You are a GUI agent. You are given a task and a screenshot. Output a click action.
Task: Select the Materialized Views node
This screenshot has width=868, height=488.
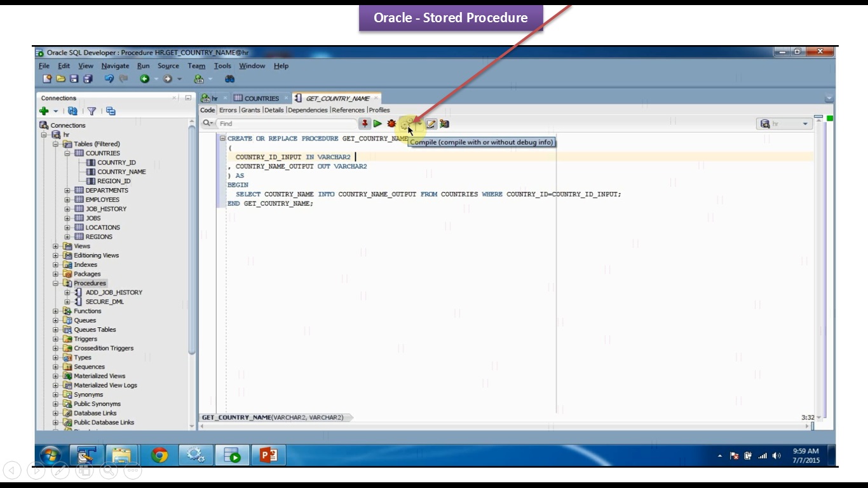100,376
